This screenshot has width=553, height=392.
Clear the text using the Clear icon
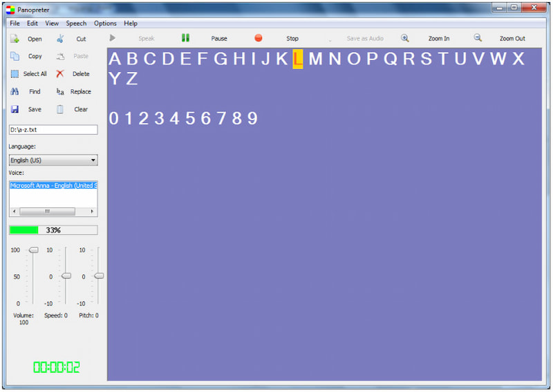(x=60, y=109)
